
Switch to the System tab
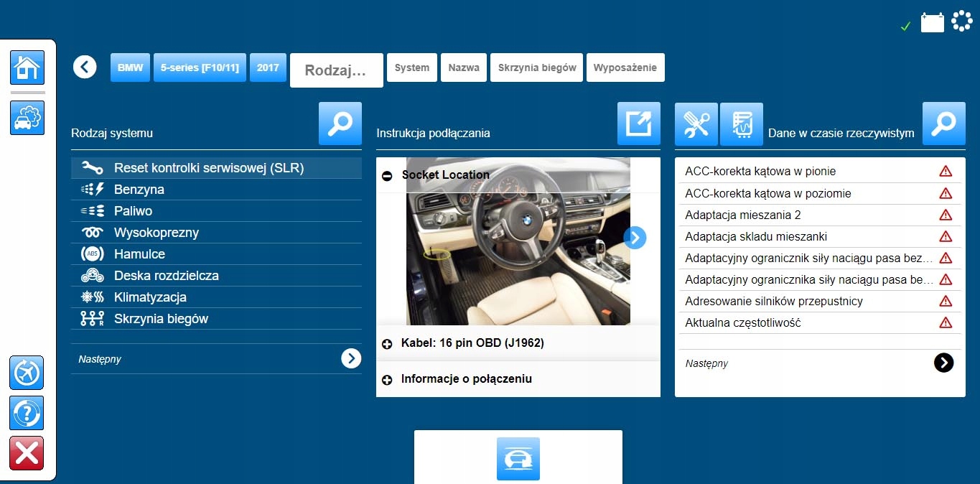tap(411, 68)
